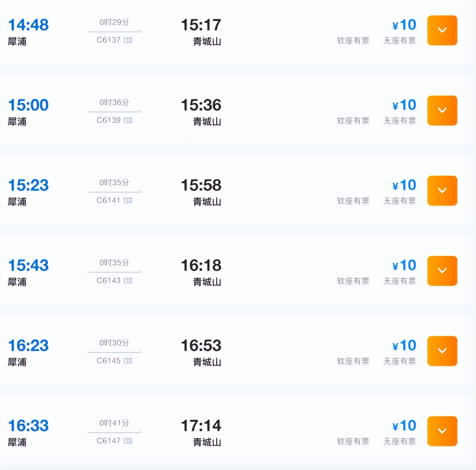
Task: Expand seat options for the 15:43 train
Action: 442,271
